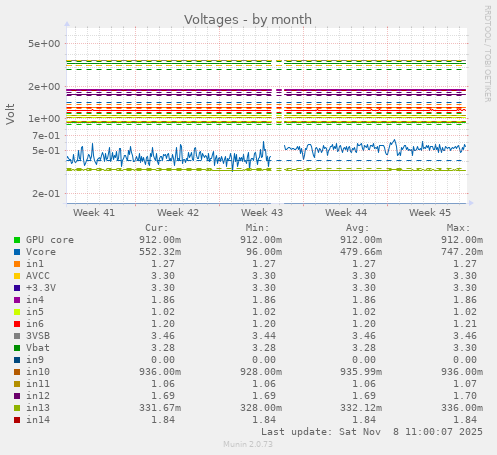
Task: Click in6 maximum value 1.21
Action: tap(465, 324)
